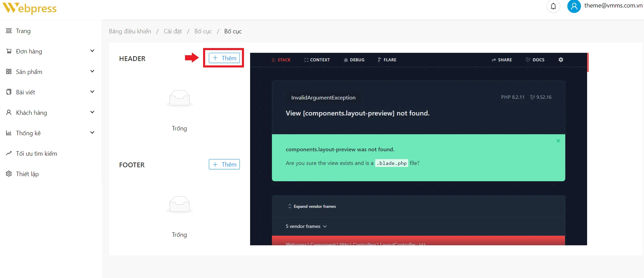
Task: Open the SHARE option in error panel
Action: pyautogui.click(x=502, y=60)
